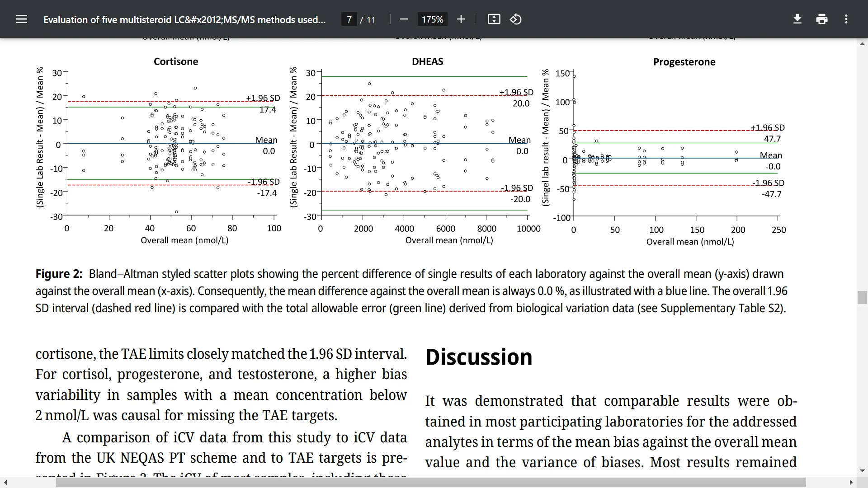Click the scroll left arrow
This screenshot has height=488, width=868.
tap(5, 483)
